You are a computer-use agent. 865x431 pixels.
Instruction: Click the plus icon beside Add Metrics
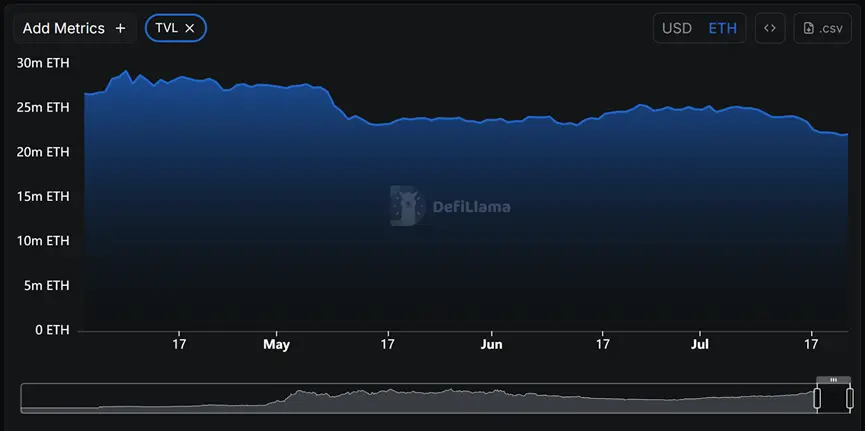[x=121, y=28]
